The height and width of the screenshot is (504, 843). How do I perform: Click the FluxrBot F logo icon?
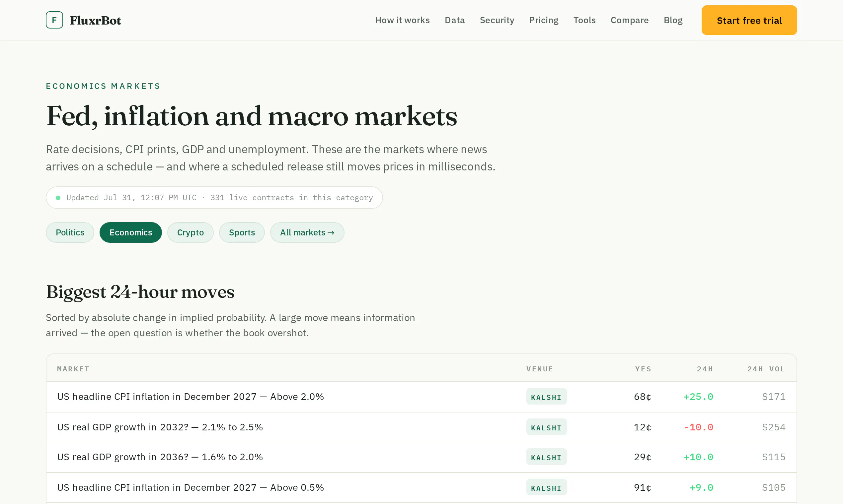point(54,20)
